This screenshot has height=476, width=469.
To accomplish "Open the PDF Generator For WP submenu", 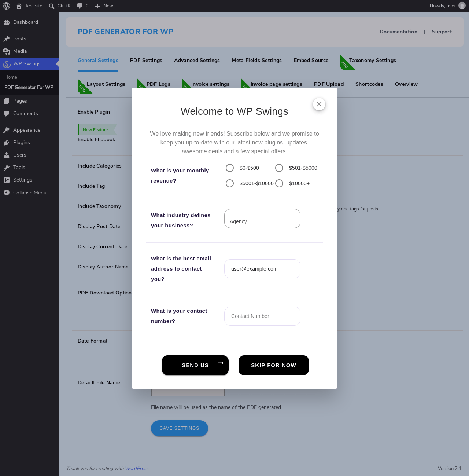I will pos(29,88).
